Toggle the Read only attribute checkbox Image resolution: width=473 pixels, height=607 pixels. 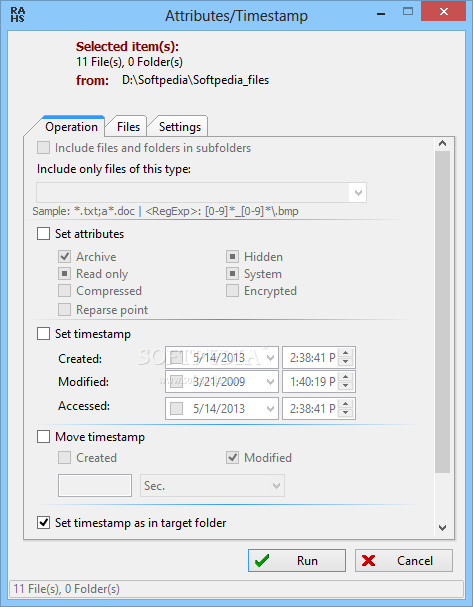[x=64, y=274]
